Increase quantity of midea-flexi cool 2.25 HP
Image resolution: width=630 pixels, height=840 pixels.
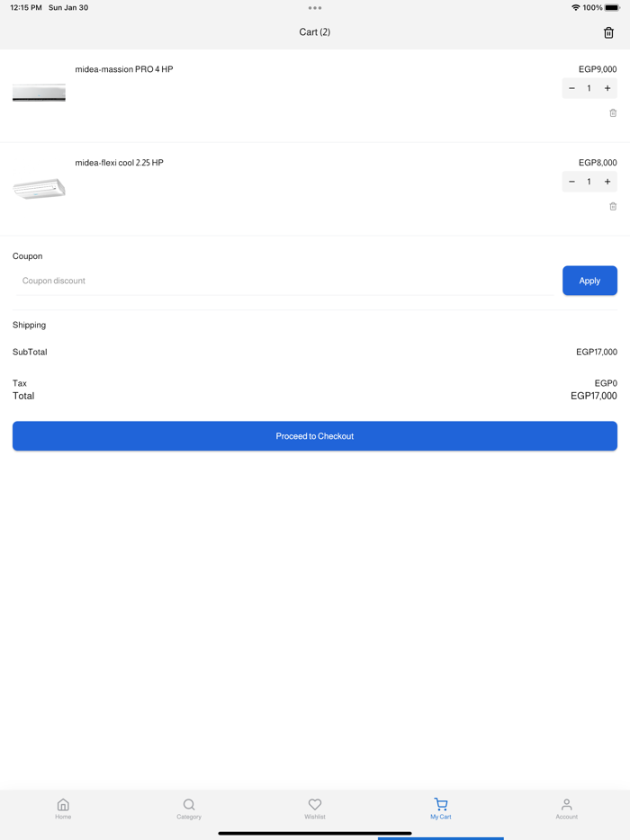(607, 182)
